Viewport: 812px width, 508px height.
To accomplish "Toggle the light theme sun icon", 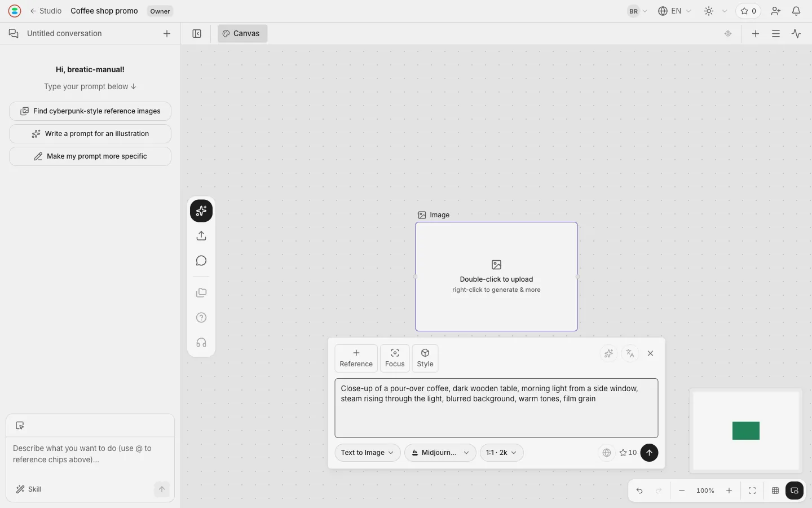I will (x=709, y=11).
